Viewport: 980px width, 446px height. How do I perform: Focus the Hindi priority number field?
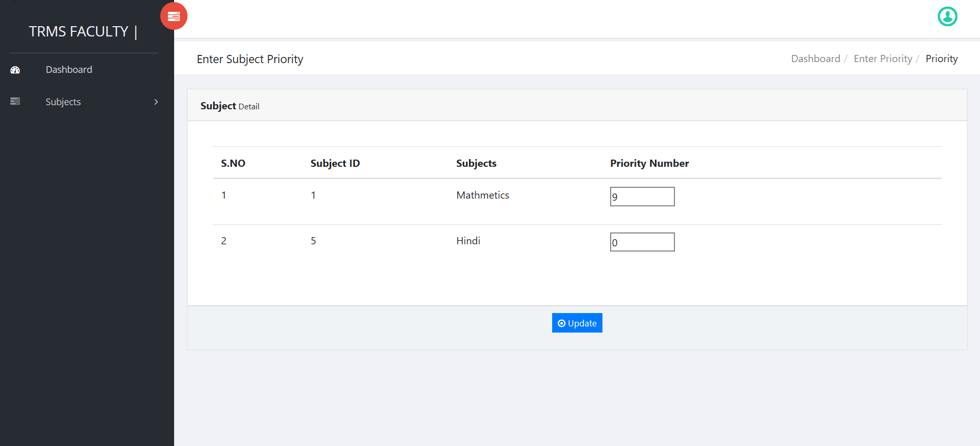(x=642, y=242)
